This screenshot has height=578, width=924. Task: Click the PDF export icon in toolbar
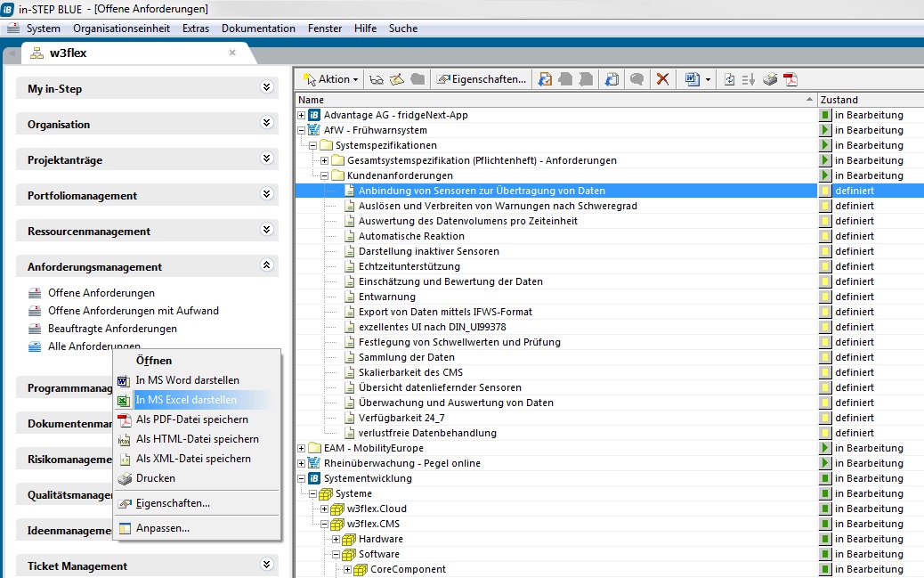click(x=790, y=79)
